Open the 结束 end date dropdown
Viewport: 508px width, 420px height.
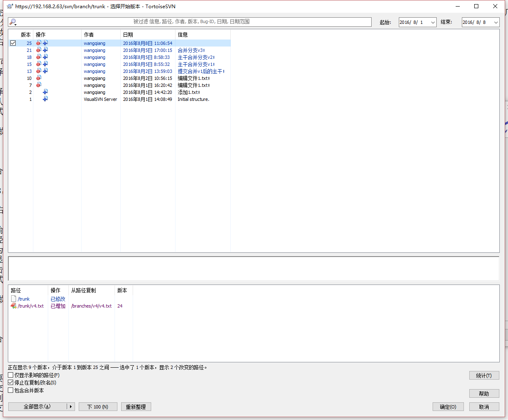(x=496, y=22)
